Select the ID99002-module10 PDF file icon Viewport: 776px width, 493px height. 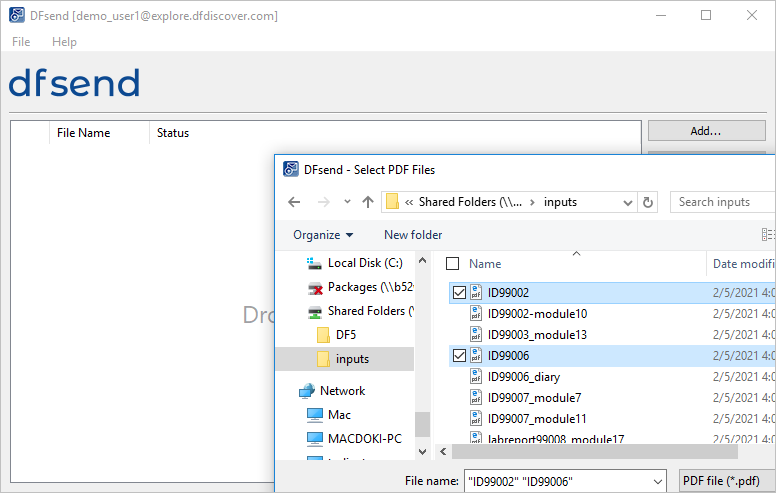[476, 313]
